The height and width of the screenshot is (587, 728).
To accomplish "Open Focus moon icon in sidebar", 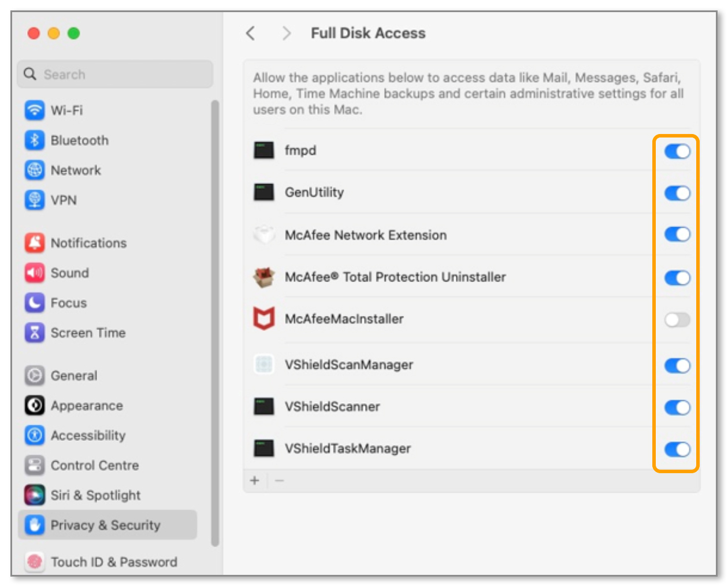I will tap(35, 303).
